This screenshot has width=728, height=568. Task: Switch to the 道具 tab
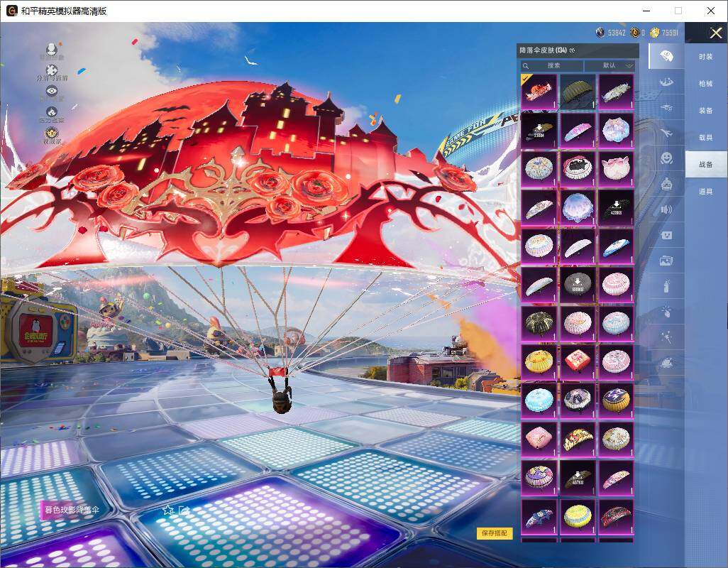706,191
